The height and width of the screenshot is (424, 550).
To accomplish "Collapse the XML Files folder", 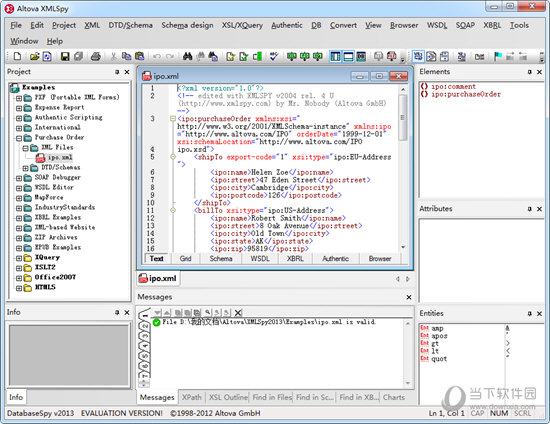I will pos(26,148).
